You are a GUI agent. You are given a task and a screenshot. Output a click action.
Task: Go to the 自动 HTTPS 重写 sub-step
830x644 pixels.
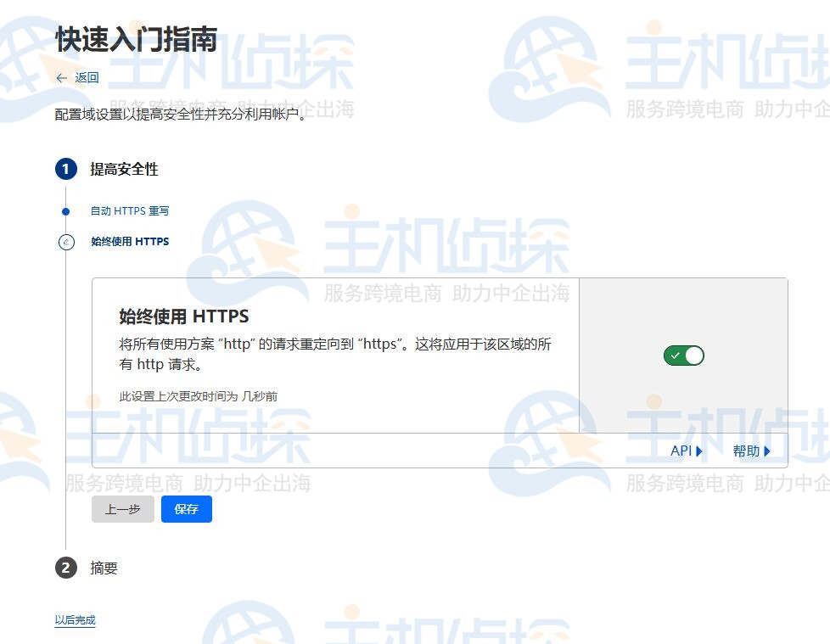pyautogui.click(x=130, y=211)
